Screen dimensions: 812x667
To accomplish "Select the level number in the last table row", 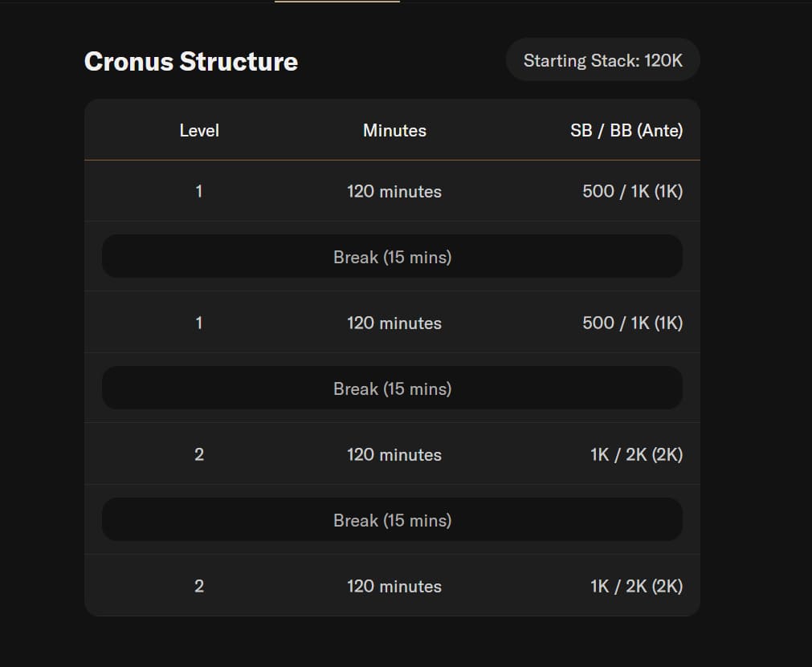I will [x=199, y=586].
